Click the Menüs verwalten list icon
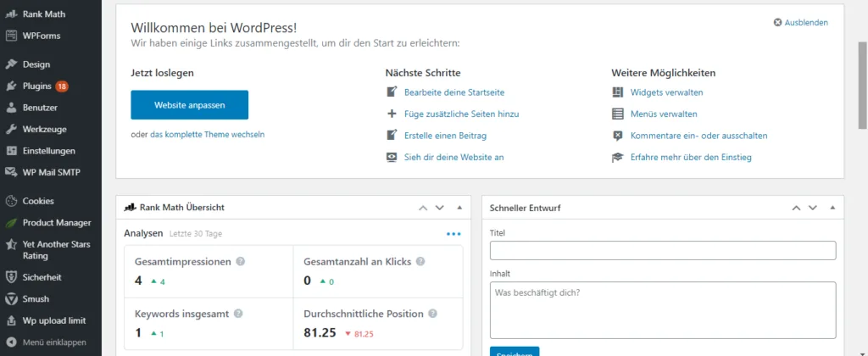 pos(617,114)
